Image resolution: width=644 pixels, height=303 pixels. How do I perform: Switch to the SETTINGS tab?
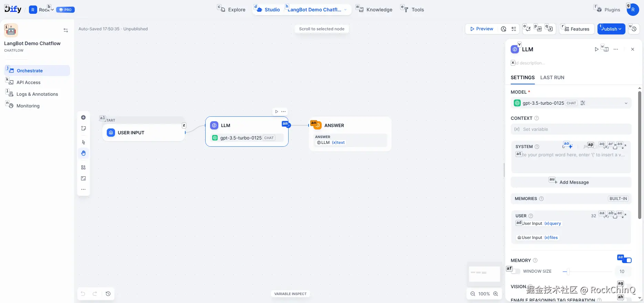point(522,77)
